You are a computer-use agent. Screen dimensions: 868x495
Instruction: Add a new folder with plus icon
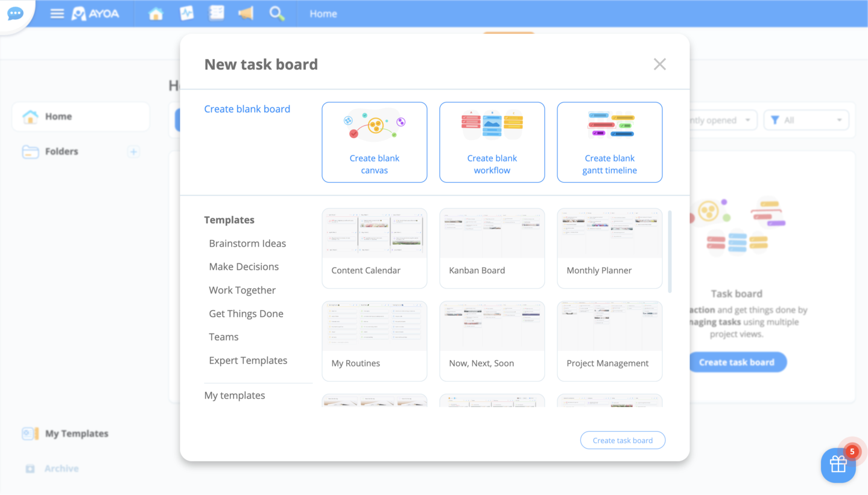133,151
